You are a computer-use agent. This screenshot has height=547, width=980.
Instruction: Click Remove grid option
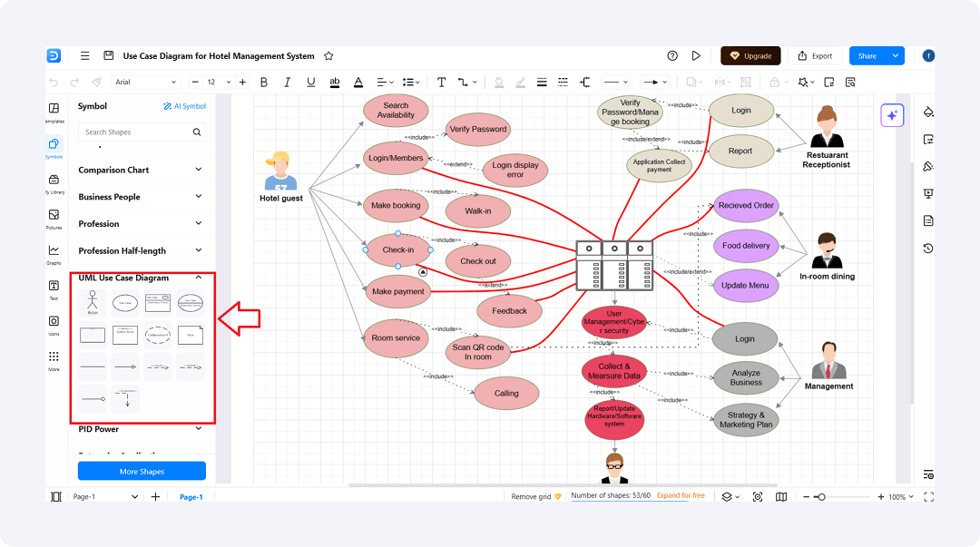pyautogui.click(x=536, y=496)
